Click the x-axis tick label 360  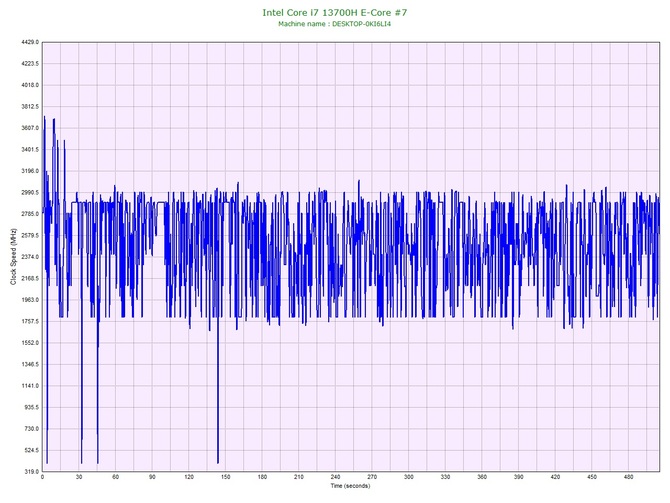482,477
